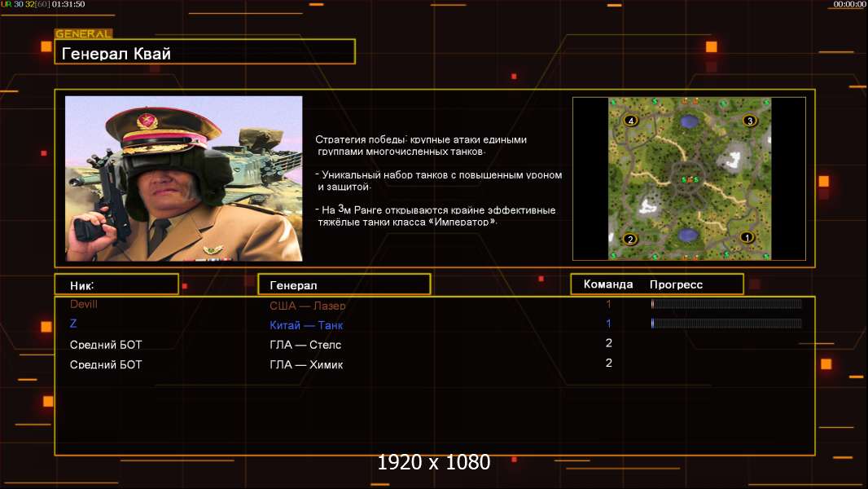Click 'ГЛА — Стелс' general entry
Image resolution: width=868 pixels, height=489 pixels.
click(x=305, y=345)
